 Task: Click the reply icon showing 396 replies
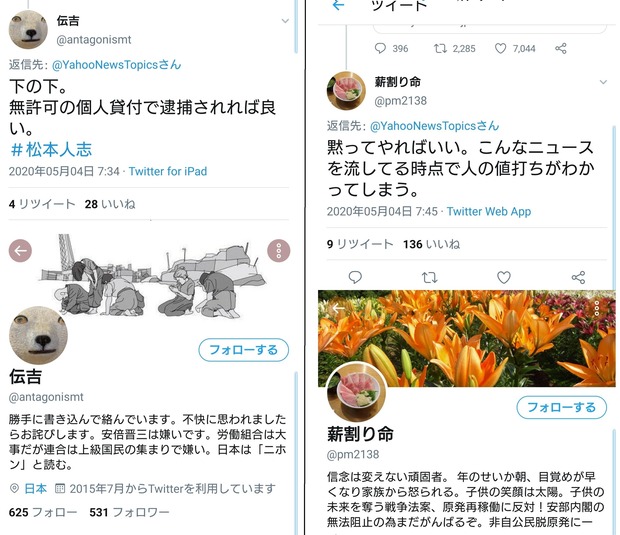click(x=380, y=48)
